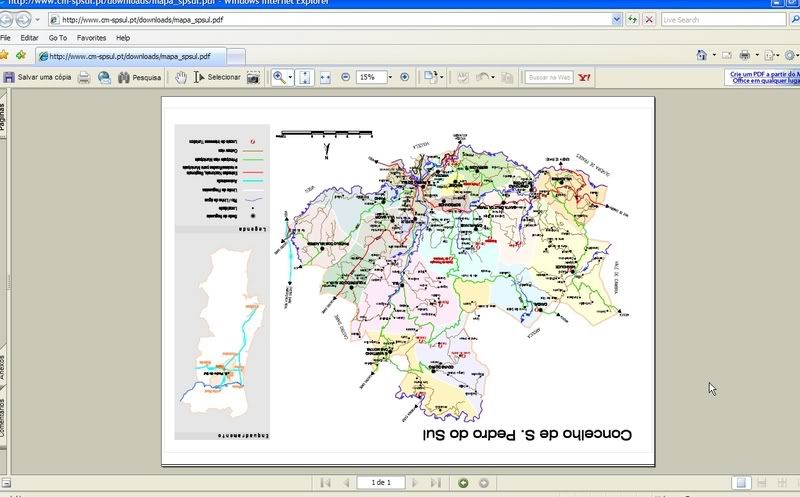Select the magnifier zoom-in tool

[x=279, y=78]
